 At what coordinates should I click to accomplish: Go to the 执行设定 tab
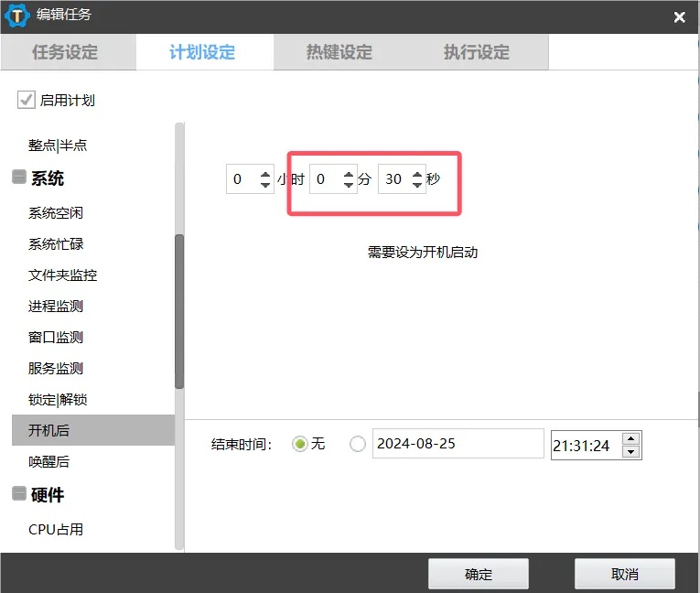click(x=477, y=52)
